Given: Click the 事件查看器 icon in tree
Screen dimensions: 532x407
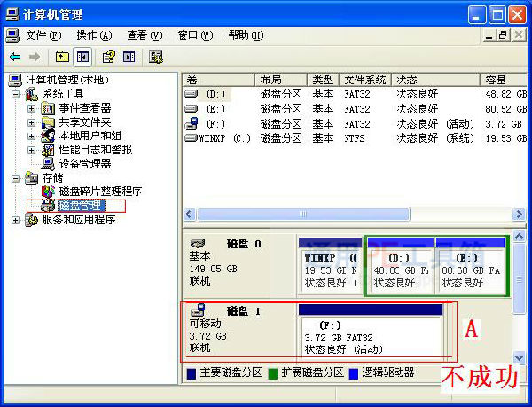Looking at the screenshot, I should [x=48, y=108].
